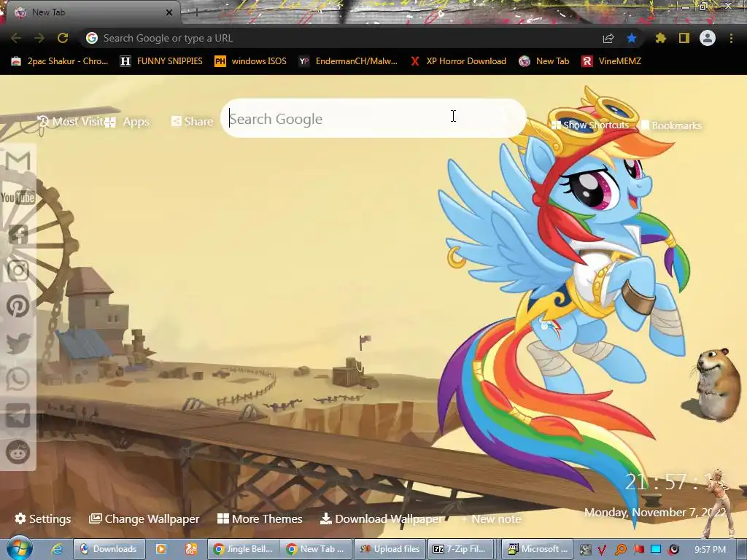Close the New Tab browser tab

(x=169, y=12)
